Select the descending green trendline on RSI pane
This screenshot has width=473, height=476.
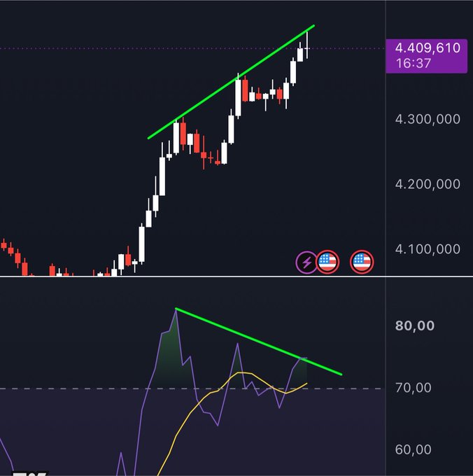point(259,342)
